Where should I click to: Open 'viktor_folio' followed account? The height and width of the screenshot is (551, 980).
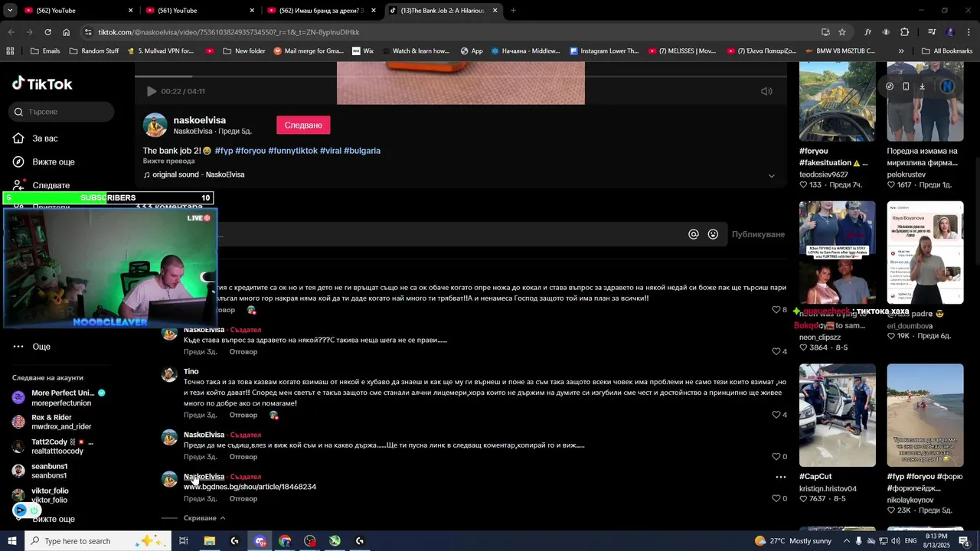[x=40, y=495]
